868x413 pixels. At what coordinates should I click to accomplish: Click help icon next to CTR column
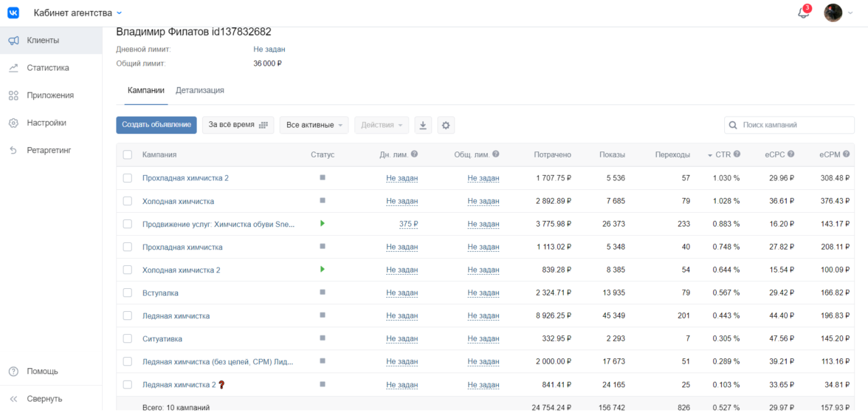[x=737, y=154]
